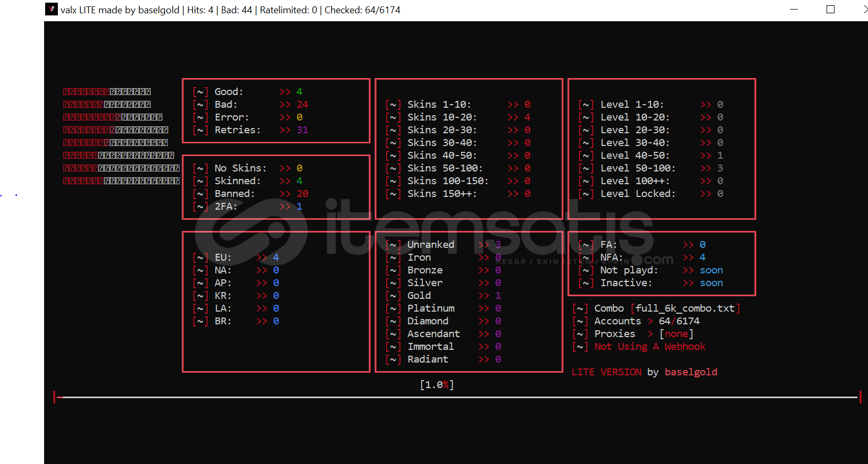This screenshot has width=868, height=464.
Task: Click the 'Ascendant' rank label
Action: click(433, 334)
